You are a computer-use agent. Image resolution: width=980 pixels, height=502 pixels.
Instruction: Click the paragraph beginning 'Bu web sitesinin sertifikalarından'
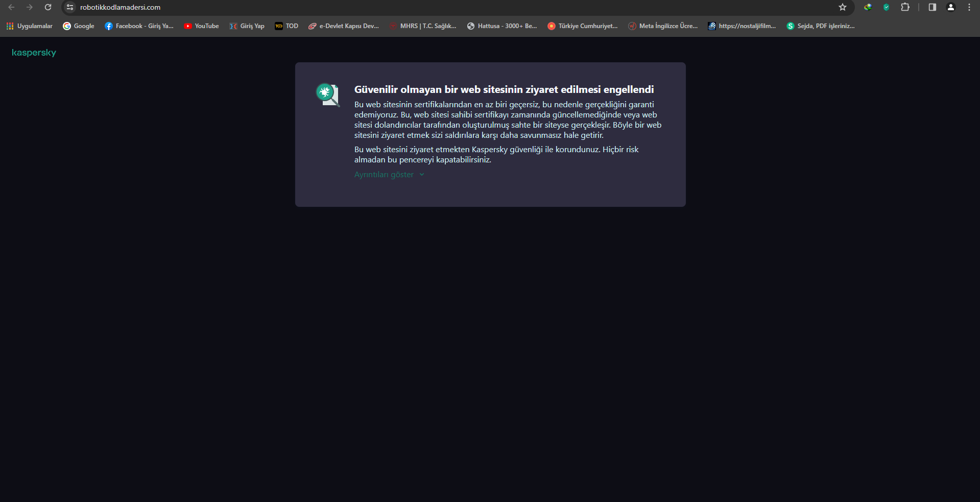click(x=508, y=120)
